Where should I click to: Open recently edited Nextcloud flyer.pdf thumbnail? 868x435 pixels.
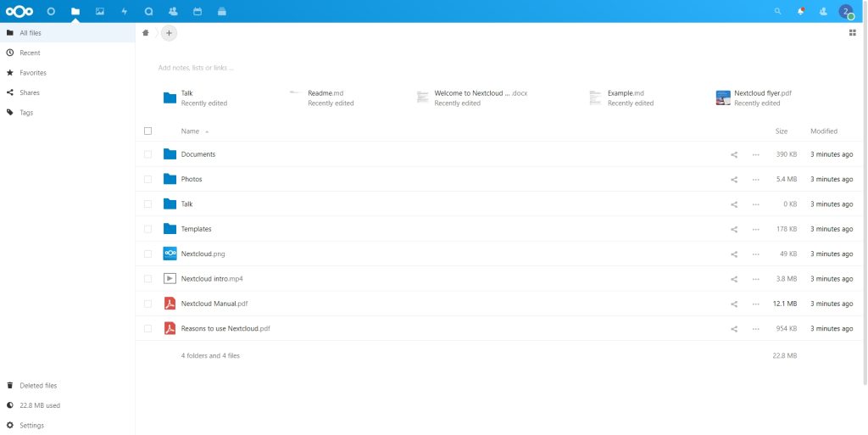click(x=723, y=98)
